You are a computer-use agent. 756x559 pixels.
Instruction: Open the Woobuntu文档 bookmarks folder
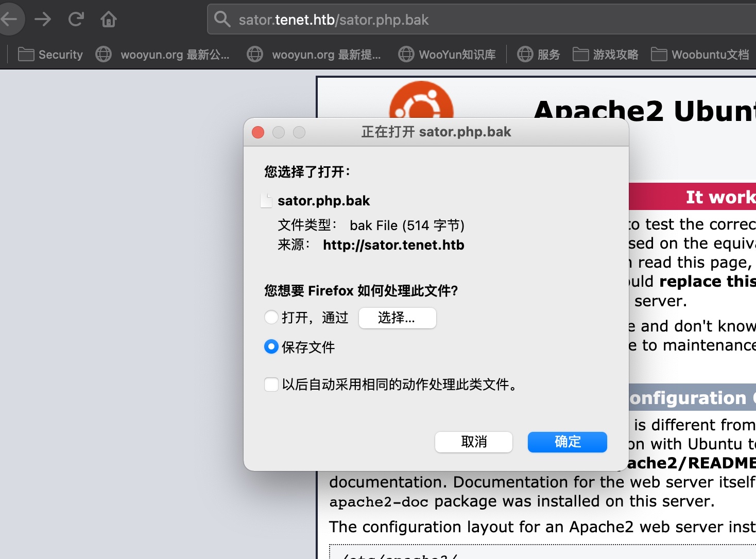point(700,54)
